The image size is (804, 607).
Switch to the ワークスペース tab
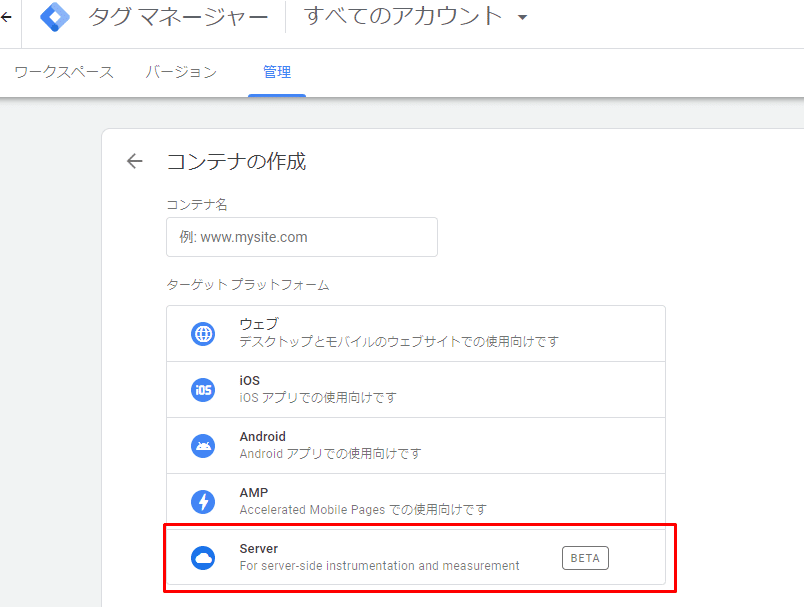(x=64, y=72)
